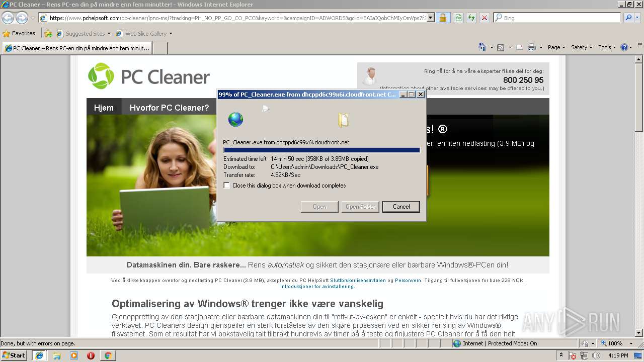Open the Page menu
This screenshot has width=644, height=362.
(556, 47)
